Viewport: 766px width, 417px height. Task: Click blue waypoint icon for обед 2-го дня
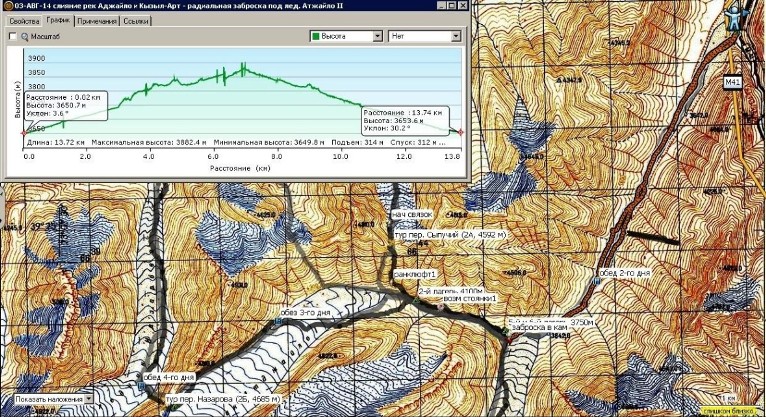(x=596, y=281)
